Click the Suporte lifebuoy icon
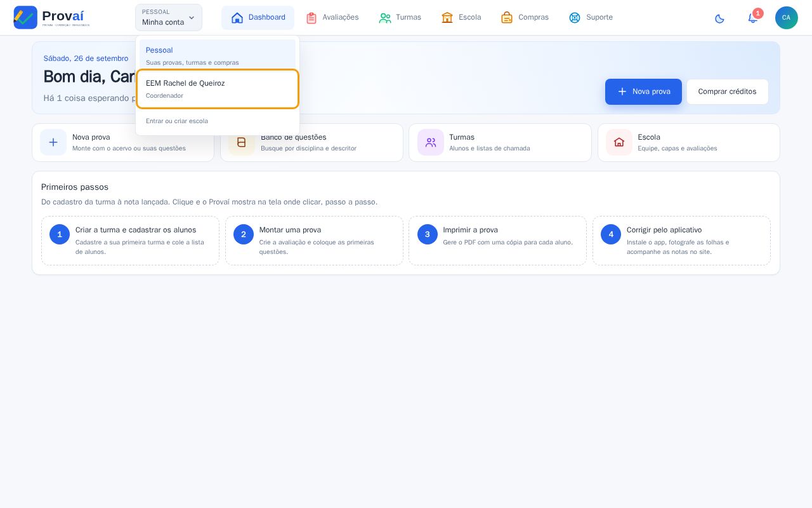The width and height of the screenshot is (812, 508). pyautogui.click(x=575, y=18)
